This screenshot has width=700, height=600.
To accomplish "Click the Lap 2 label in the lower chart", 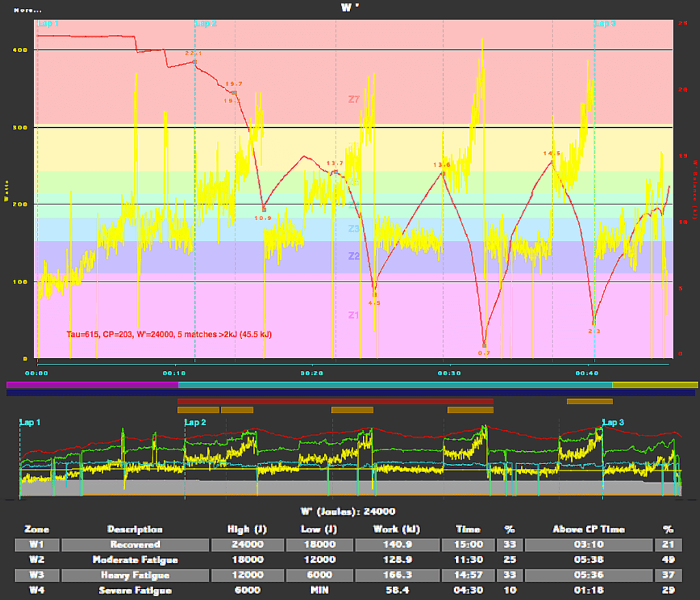I will pos(195,422).
